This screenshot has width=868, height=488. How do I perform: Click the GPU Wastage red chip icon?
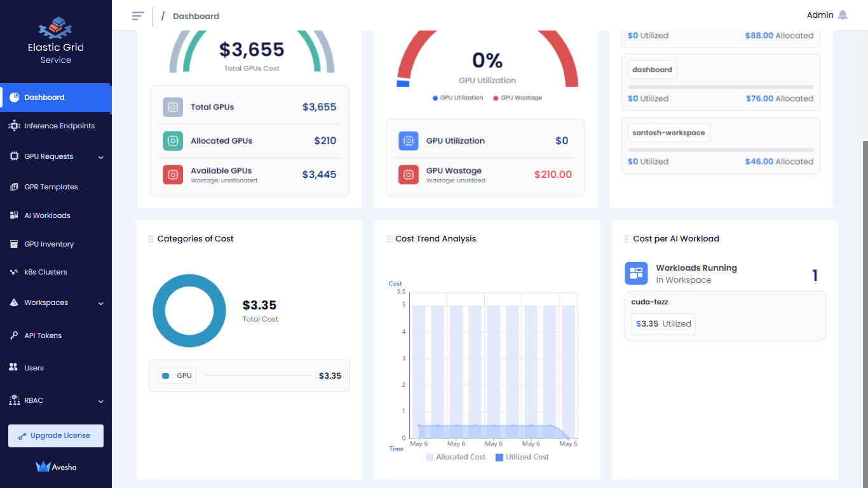pos(409,175)
